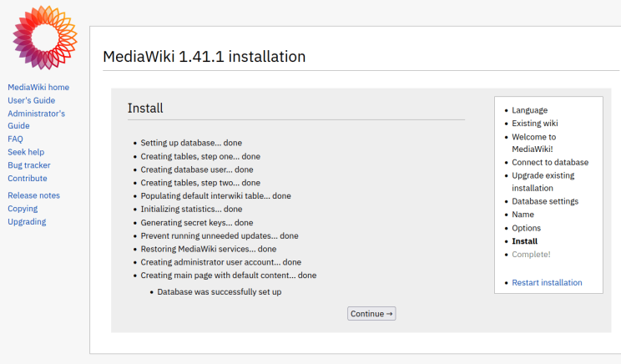This screenshot has height=364, width=621.
Task: Select the Language step in progress list
Action: coord(529,110)
